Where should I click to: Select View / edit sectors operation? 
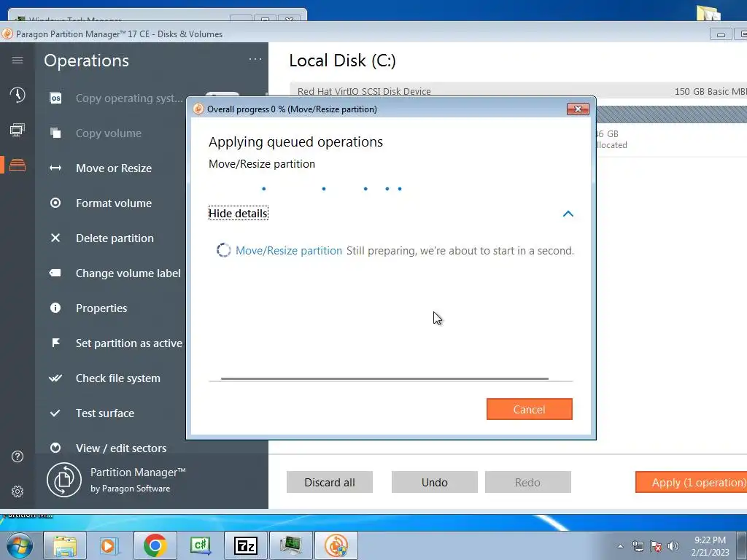[121, 448]
